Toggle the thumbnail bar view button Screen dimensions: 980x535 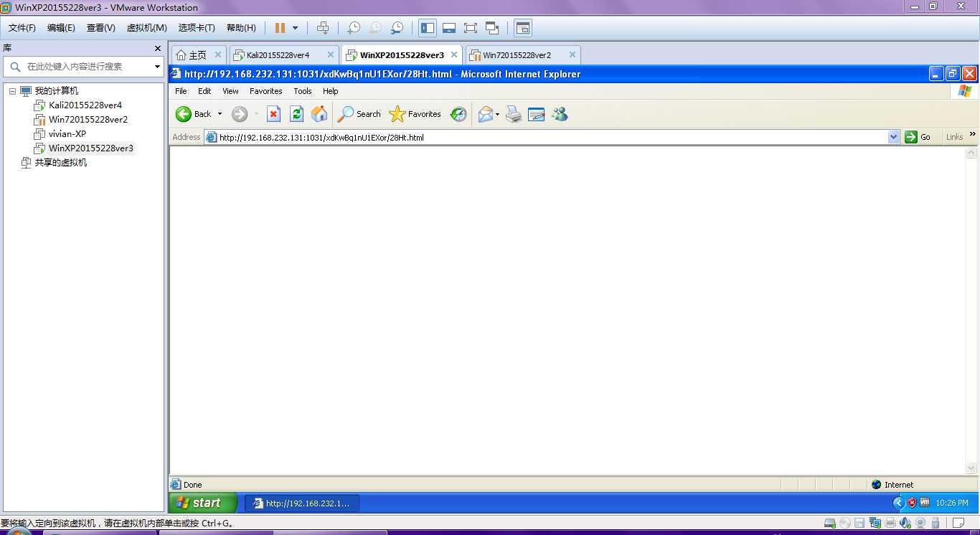pos(449,28)
